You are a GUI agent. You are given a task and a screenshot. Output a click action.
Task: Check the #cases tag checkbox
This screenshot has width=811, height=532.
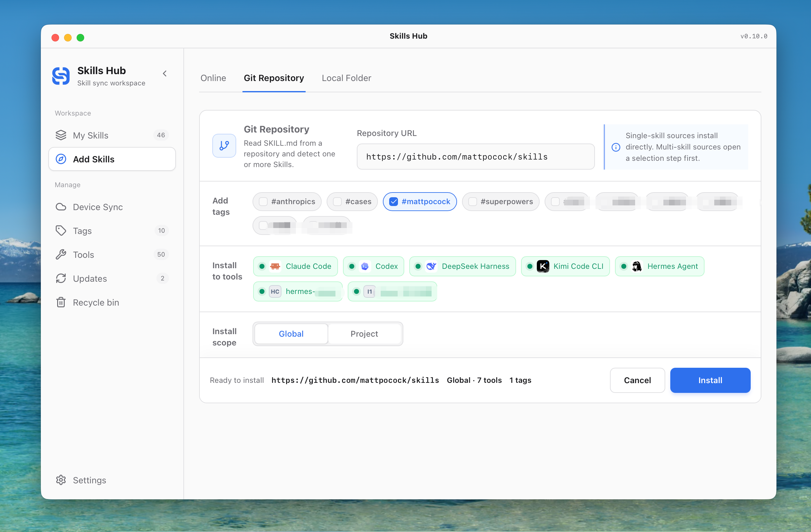tap(337, 201)
